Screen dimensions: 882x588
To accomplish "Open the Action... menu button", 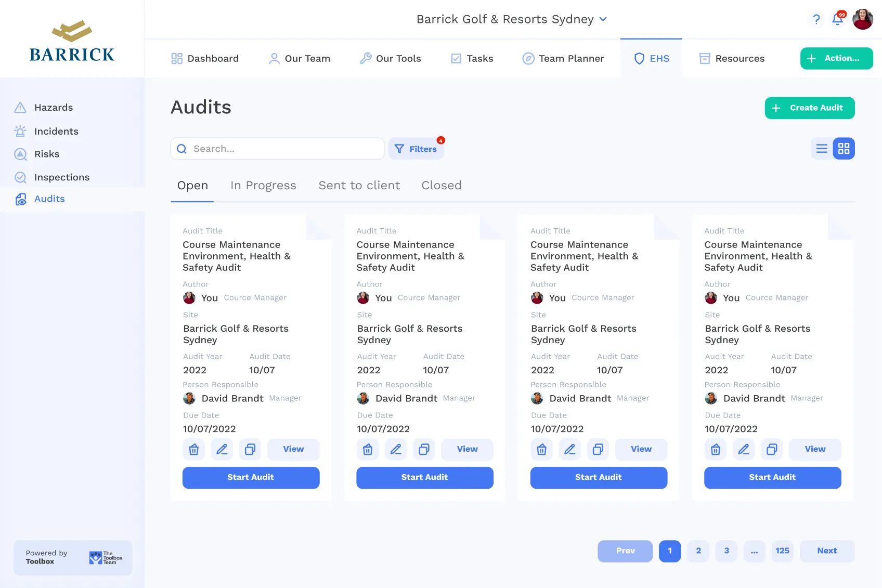I will click(x=836, y=59).
